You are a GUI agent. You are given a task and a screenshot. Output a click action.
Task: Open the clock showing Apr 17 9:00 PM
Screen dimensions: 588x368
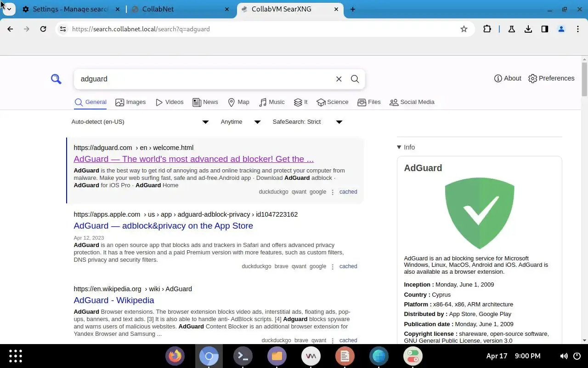click(x=513, y=356)
